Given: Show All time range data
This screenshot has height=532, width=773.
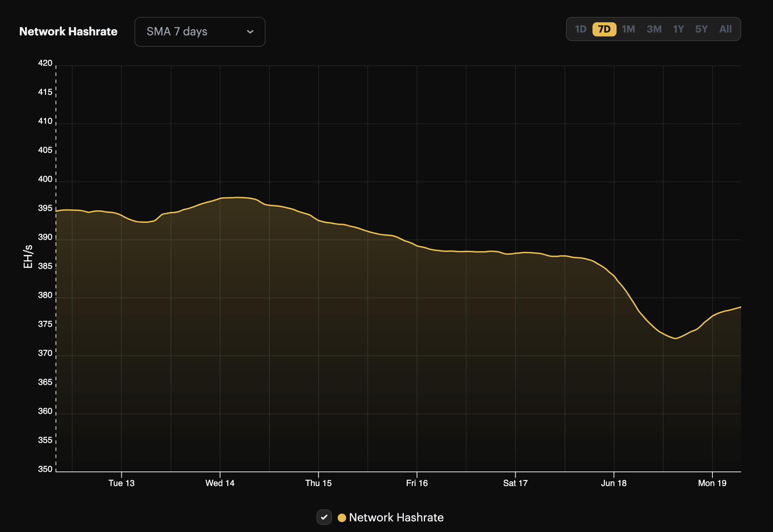Looking at the screenshot, I should click(725, 29).
